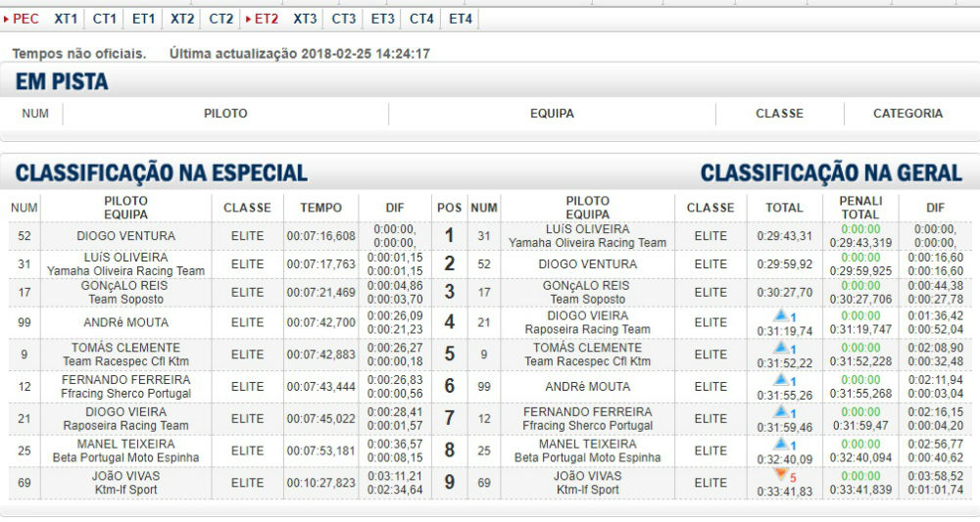Click the PENALI TOTAL column header

click(860, 208)
